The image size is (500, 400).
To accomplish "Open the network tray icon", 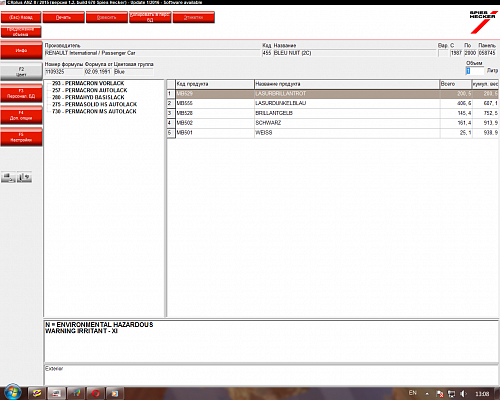I will click(452, 394).
